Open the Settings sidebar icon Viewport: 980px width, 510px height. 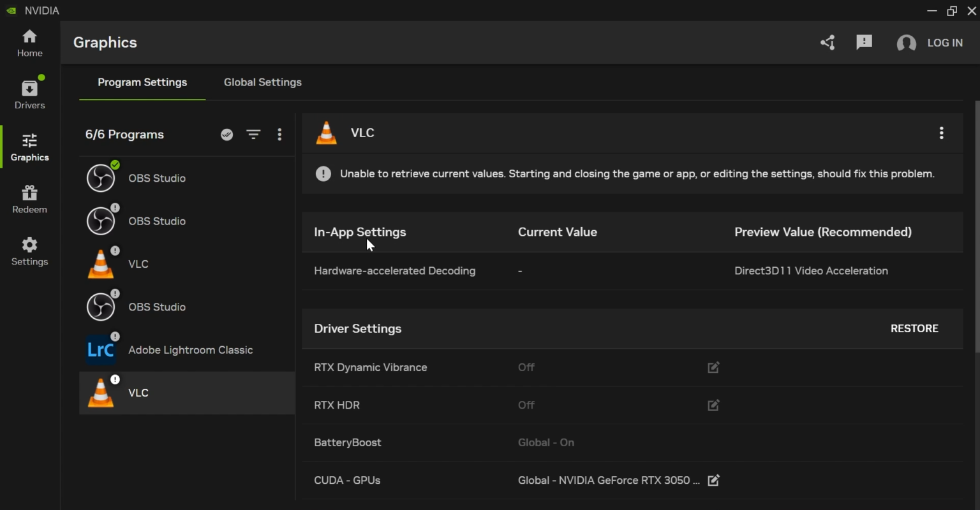29,251
